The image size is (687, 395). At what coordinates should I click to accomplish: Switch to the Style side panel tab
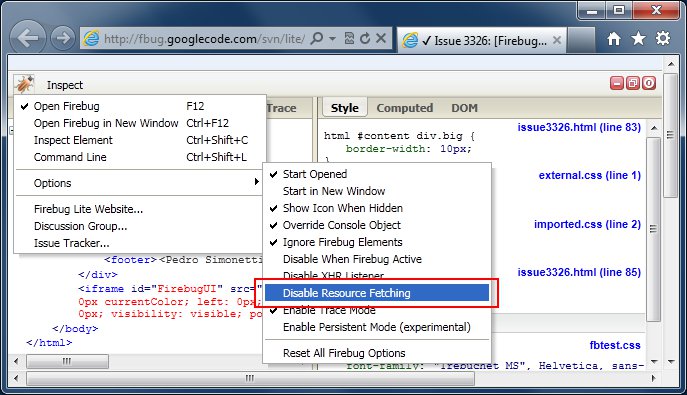click(345, 108)
